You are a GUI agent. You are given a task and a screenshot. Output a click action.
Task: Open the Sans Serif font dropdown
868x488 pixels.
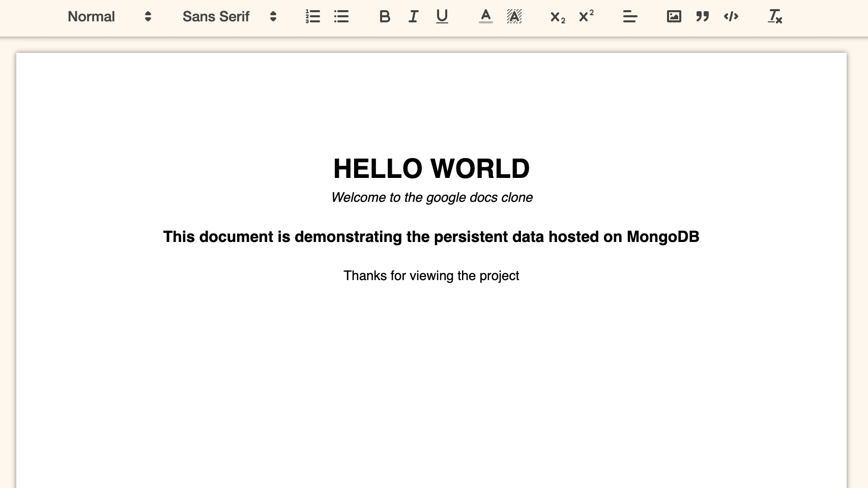pyautogui.click(x=229, y=17)
